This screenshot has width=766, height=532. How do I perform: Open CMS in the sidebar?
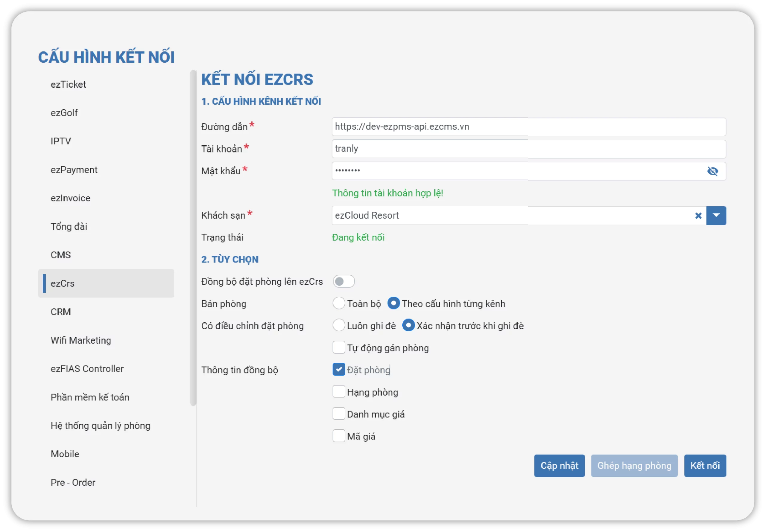pyautogui.click(x=106, y=255)
